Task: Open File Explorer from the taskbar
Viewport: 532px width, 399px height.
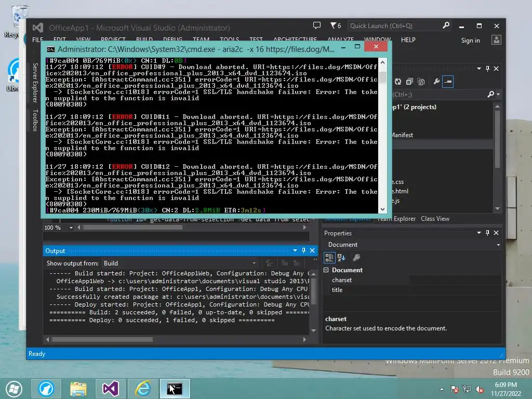Action: pos(78,389)
